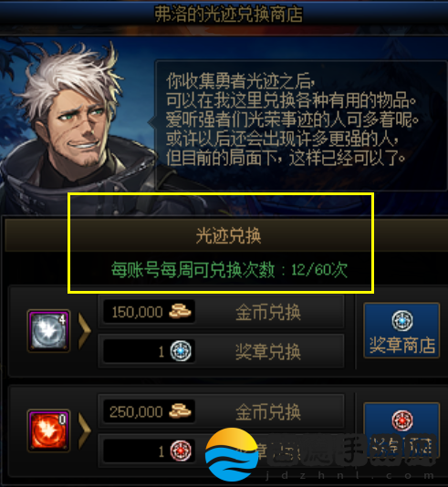Click the 150,000 gold price field
The height and width of the screenshot is (487, 448).
pyautogui.click(x=149, y=312)
